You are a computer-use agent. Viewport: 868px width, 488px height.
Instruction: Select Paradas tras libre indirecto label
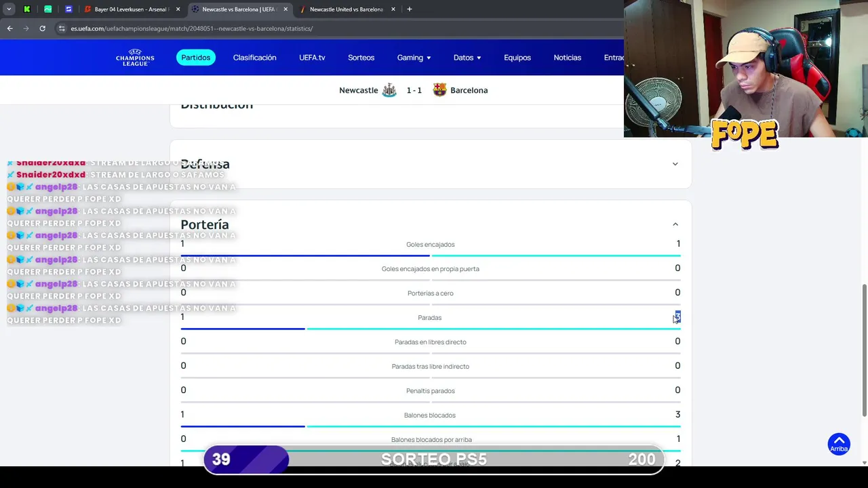pos(430,367)
